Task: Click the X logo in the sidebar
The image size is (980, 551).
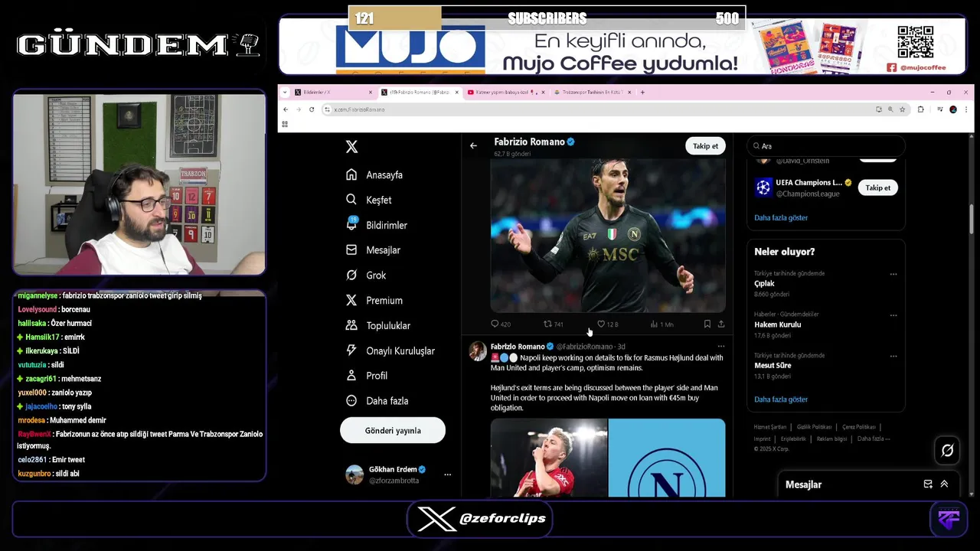Action: click(351, 147)
